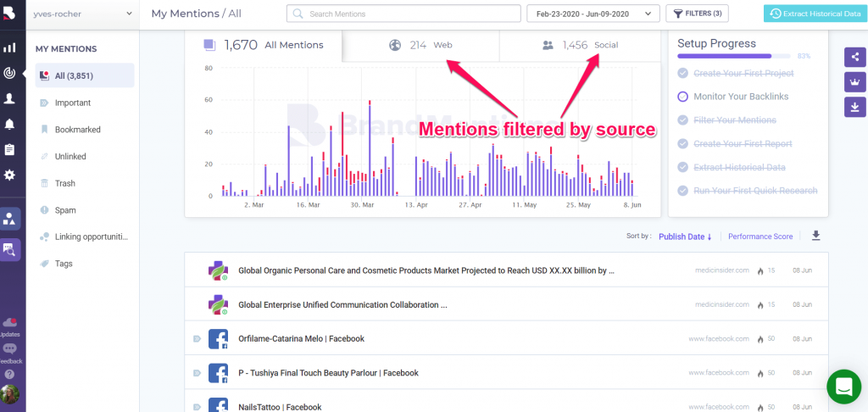Click the My Mentions breadcrumb title
This screenshot has height=412, width=868.
coord(186,14)
